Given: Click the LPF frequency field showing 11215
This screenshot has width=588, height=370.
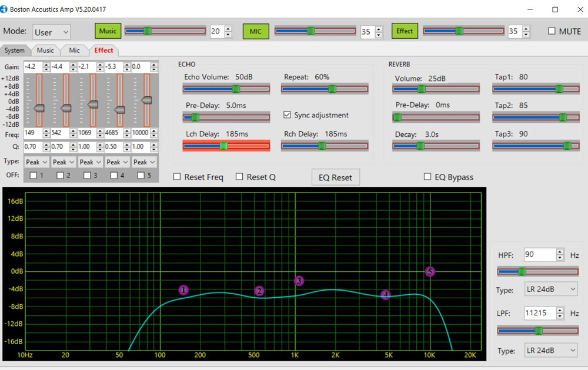Looking at the screenshot, I should 540,313.
